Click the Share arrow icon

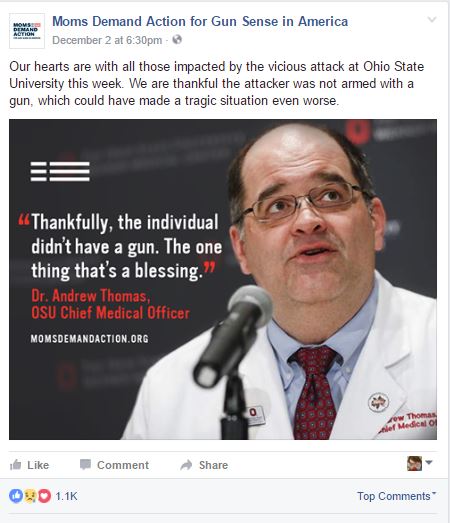click(x=186, y=465)
